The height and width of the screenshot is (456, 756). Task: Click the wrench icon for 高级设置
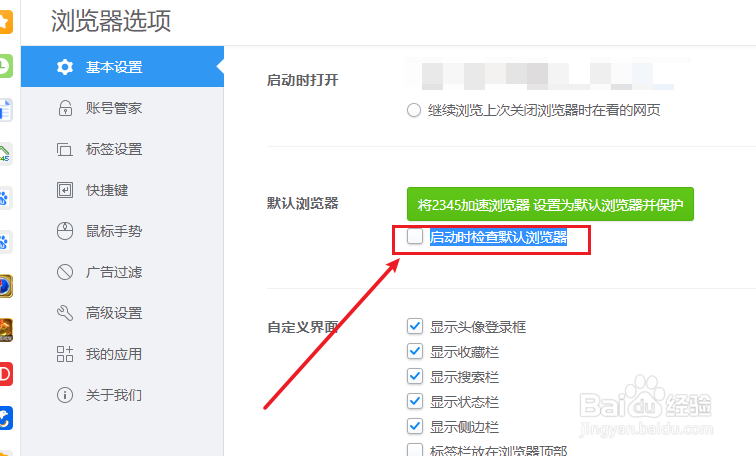(x=65, y=313)
